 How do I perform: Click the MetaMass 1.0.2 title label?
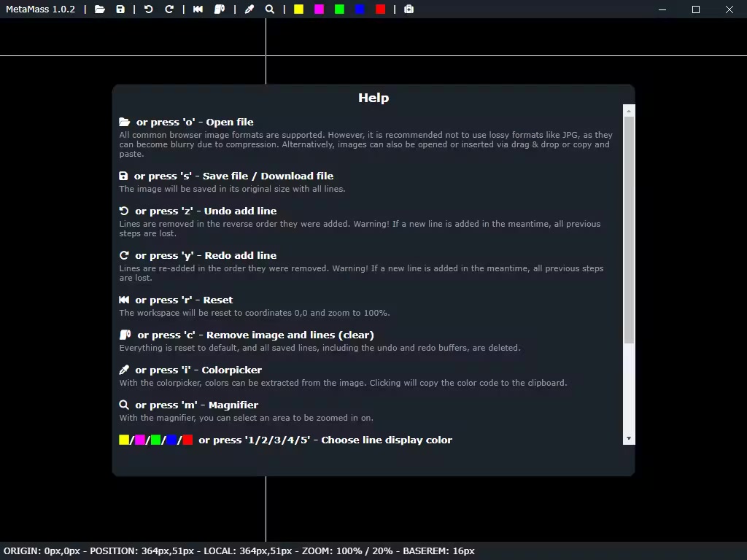coord(41,9)
